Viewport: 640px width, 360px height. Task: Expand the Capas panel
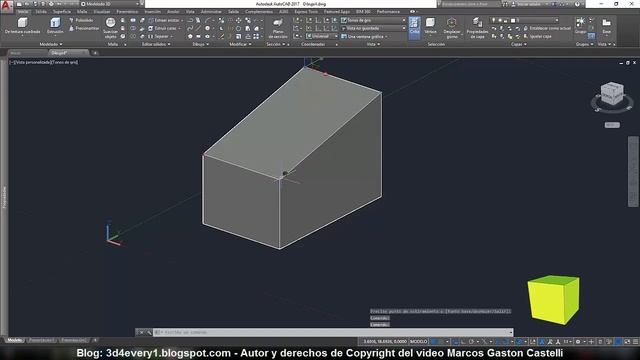pyautogui.click(x=518, y=44)
